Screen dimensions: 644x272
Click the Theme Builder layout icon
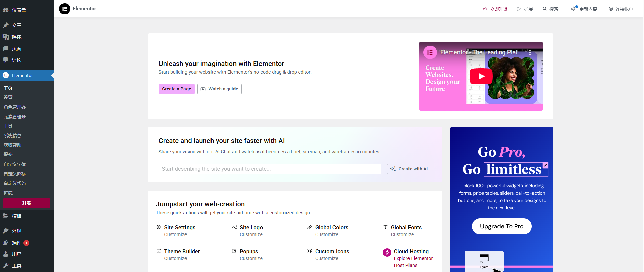159,251
